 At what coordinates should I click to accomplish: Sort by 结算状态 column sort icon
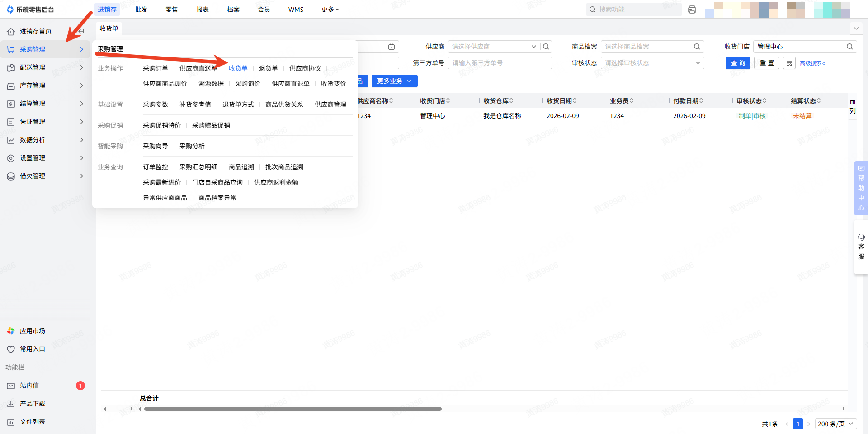(x=819, y=101)
